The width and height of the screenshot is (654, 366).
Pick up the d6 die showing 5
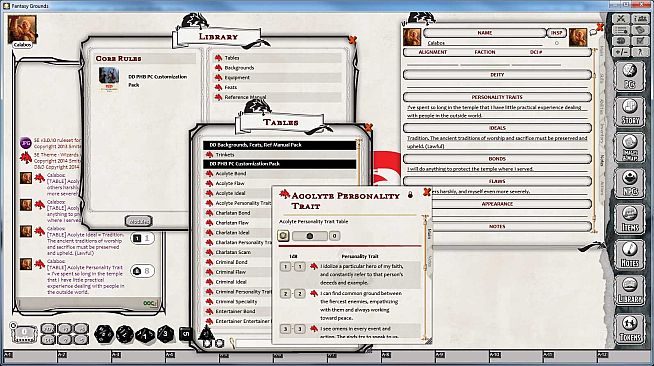pyautogui.click(x=186, y=334)
